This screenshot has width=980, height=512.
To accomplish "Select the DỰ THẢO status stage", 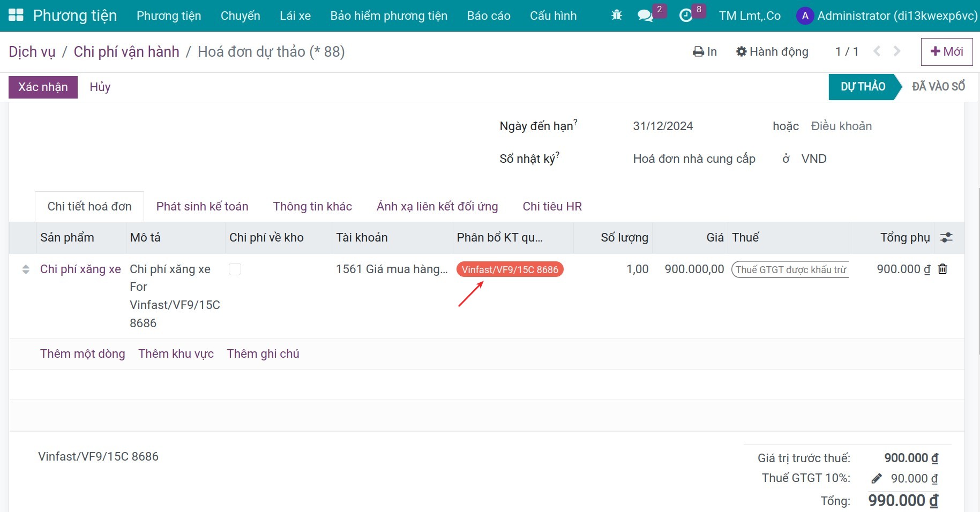I will [863, 87].
